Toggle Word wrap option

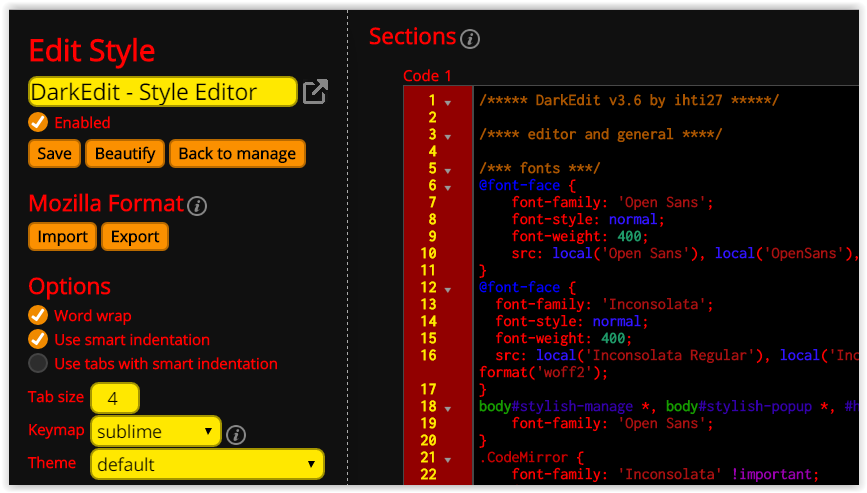(x=38, y=315)
